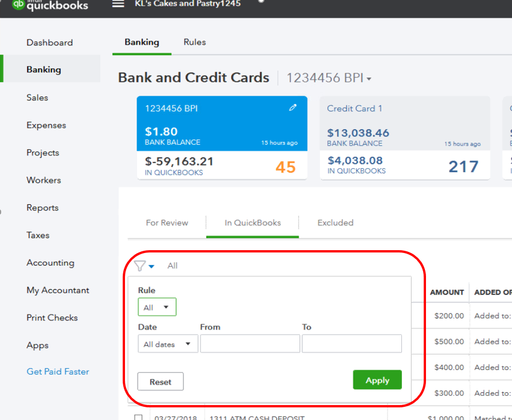Click the $4,038.08 In QuickBooks balance

tap(355, 161)
